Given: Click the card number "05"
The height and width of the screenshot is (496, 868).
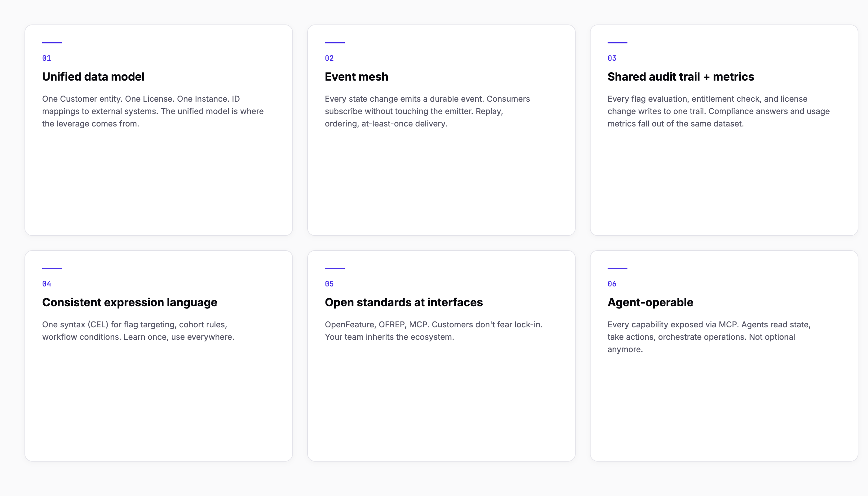Looking at the screenshot, I should coord(330,284).
